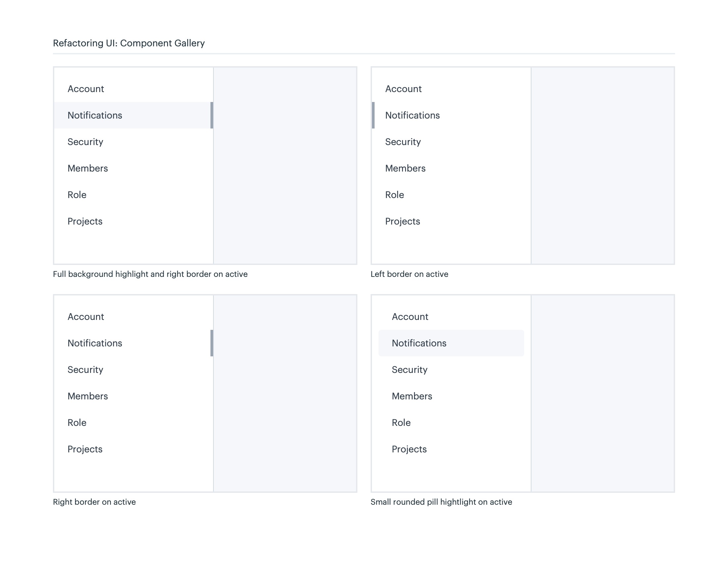Select highlighted Notifications item with right border
The width and height of the screenshot is (728, 563).
[95, 115]
